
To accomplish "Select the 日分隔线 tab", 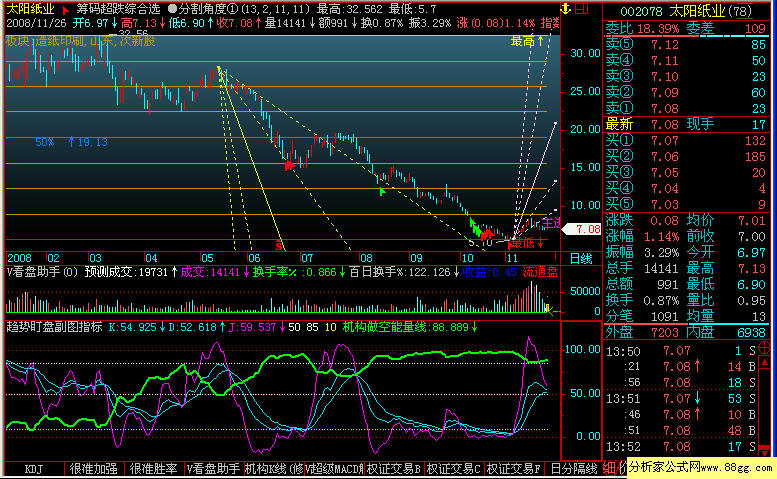I will (x=574, y=469).
